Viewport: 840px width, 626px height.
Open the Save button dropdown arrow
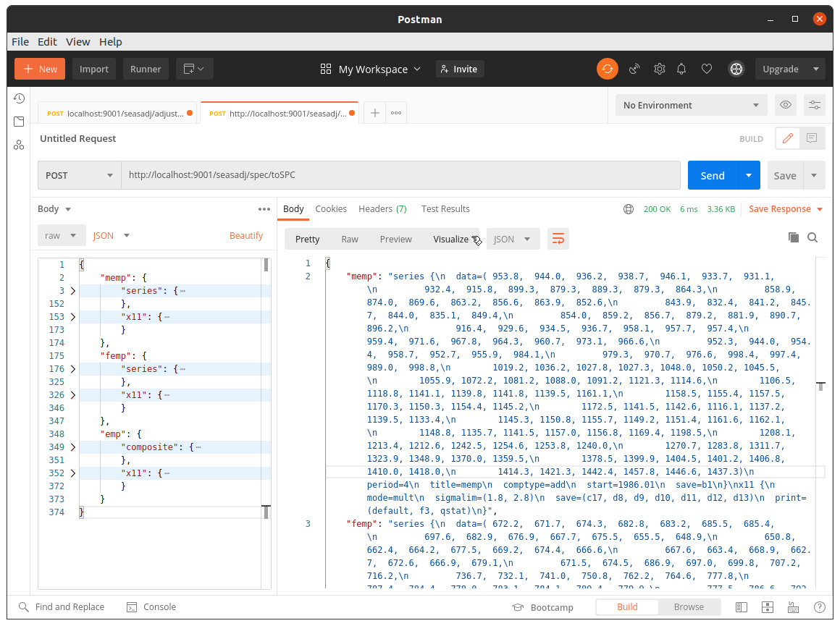coord(814,175)
